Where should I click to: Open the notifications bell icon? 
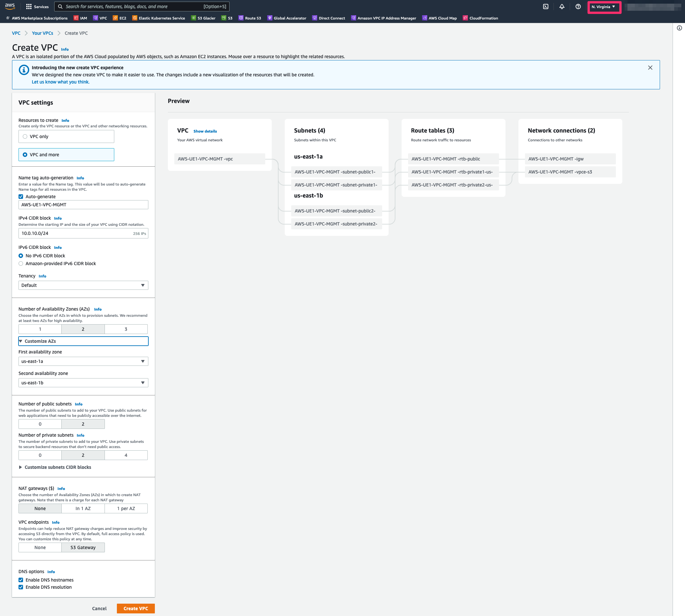(x=562, y=6)
